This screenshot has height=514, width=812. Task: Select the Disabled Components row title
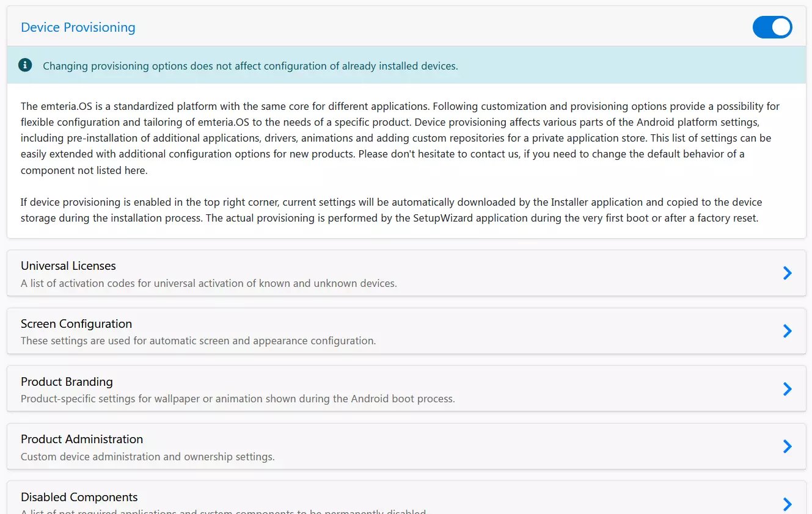click(x=79, y=498)
